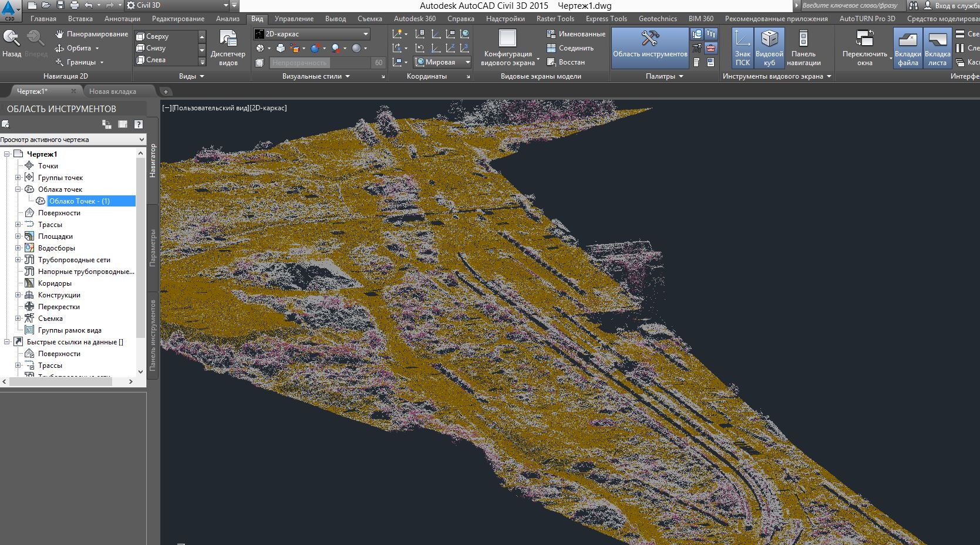Open the Просмотр активного чертежа dropdown
Viewport: 980px width, 545px height.
tap(73, 140)
